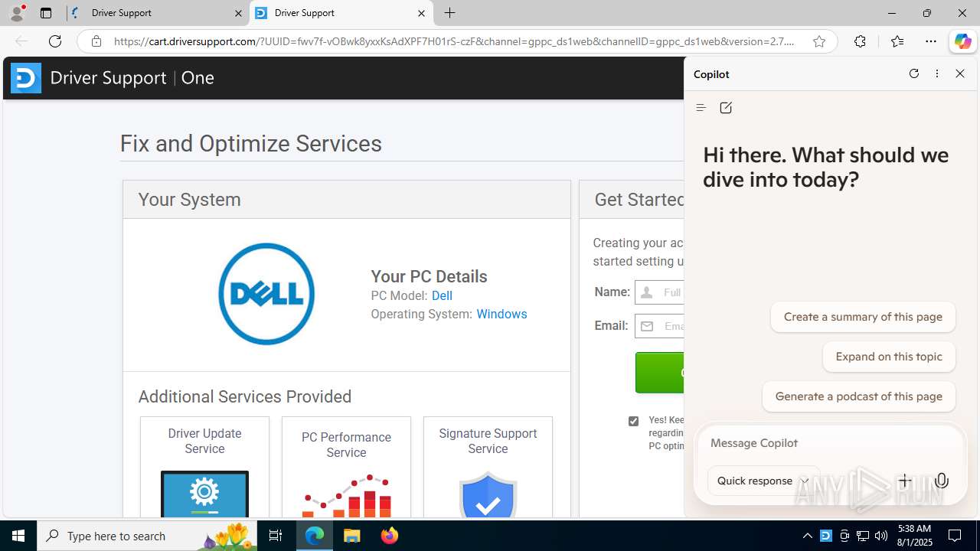Close the first Driver Support tab
This screenshot has width=980, height=551.
tap(238, 13)
